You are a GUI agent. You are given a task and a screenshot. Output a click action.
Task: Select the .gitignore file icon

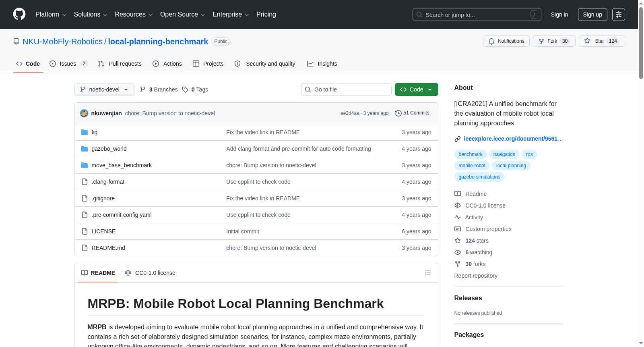85,198
